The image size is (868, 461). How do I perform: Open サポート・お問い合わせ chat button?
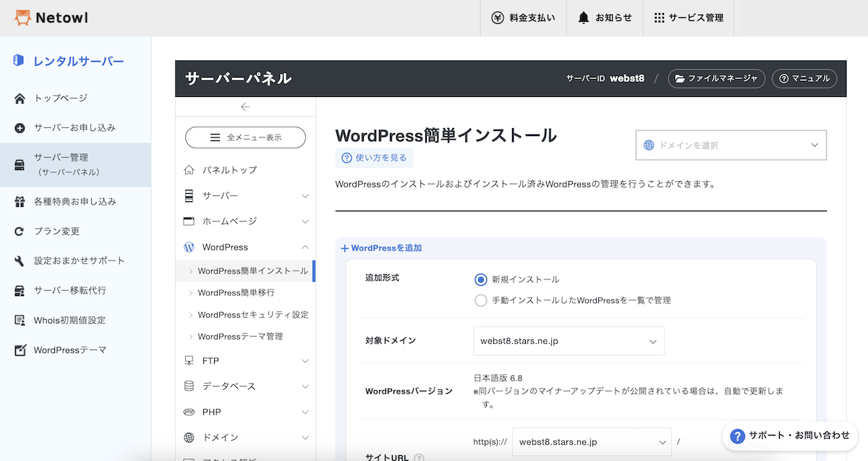coord(790,436)
